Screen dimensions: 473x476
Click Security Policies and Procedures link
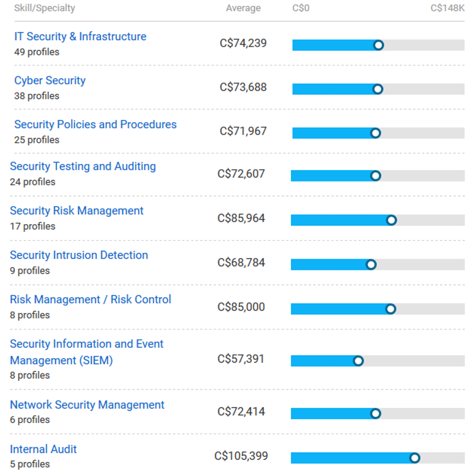coord(95,125)
